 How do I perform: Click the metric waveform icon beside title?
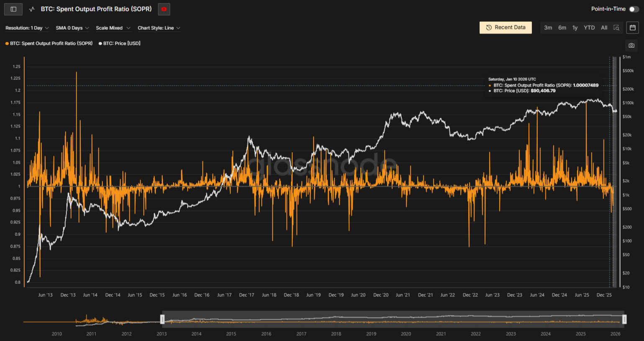(x=32, y=9)
